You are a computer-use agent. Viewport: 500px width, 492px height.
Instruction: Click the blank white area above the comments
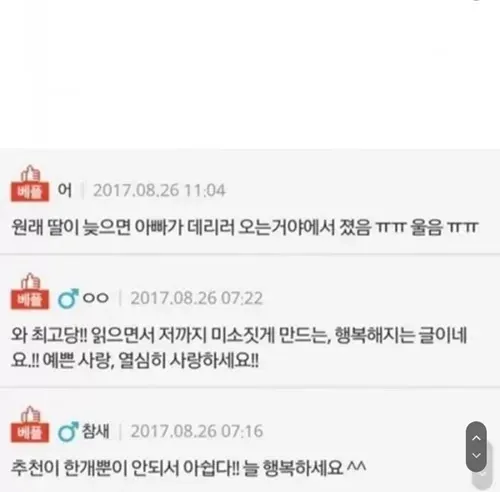[250, 73]
